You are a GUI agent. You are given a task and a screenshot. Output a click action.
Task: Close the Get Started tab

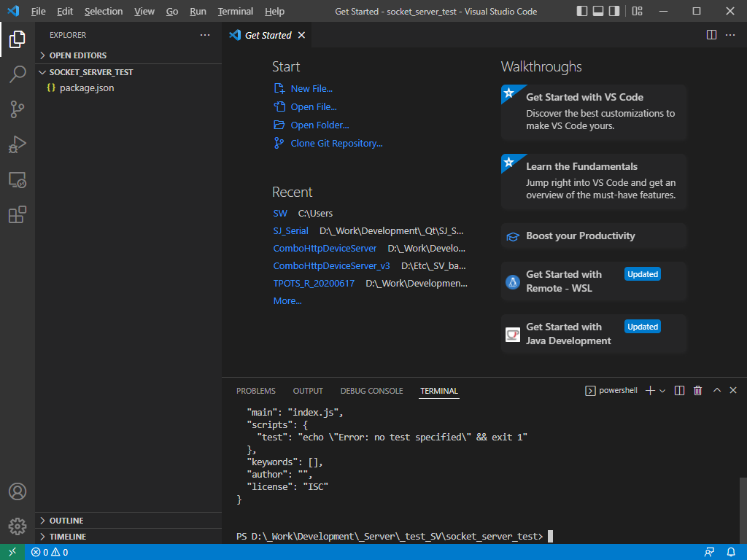point(301,35)
